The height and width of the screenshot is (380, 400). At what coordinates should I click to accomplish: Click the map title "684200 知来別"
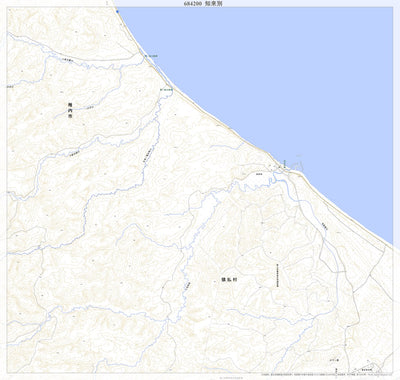point(203,4)
